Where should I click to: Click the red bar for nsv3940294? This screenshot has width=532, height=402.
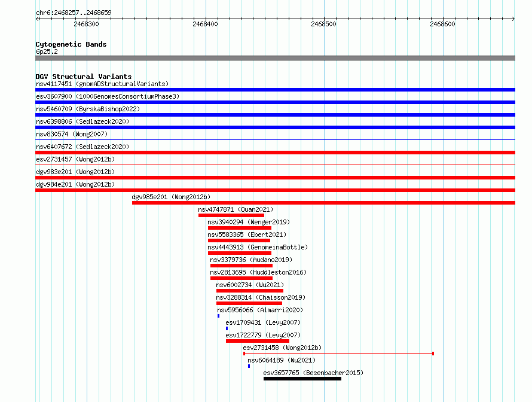point(240,228)
